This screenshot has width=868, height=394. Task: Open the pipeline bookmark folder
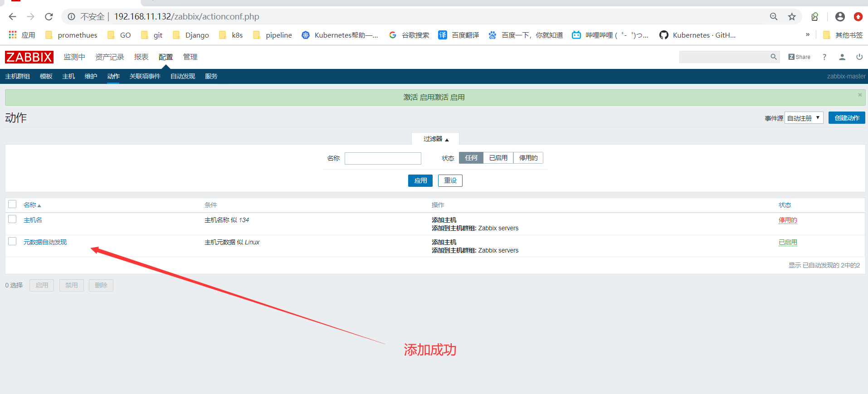point(272,35)
